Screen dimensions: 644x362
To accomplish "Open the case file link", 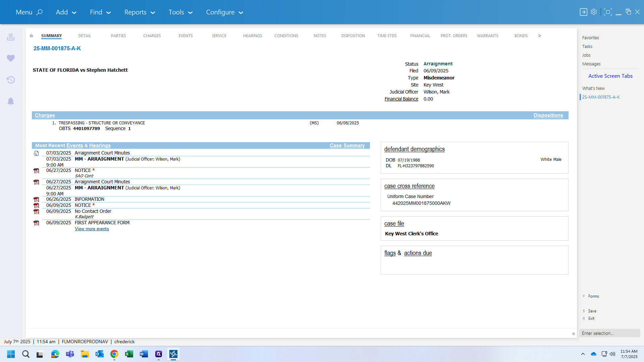I will (x=394, y=224).
